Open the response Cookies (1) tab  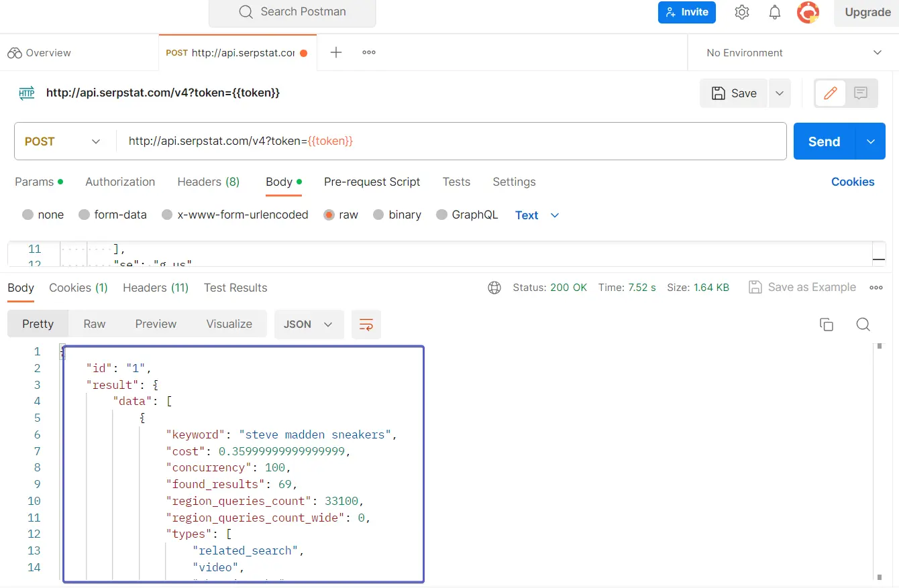[78, 288]
